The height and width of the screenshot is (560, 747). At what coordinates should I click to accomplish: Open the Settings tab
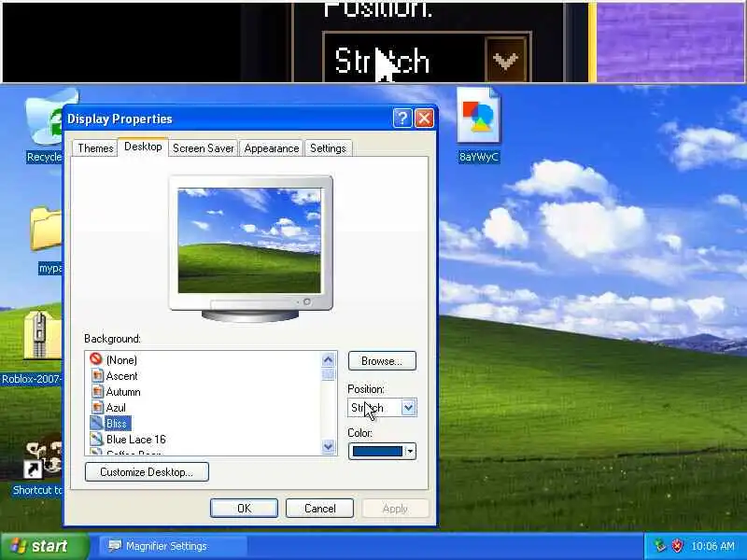(328, 148)
